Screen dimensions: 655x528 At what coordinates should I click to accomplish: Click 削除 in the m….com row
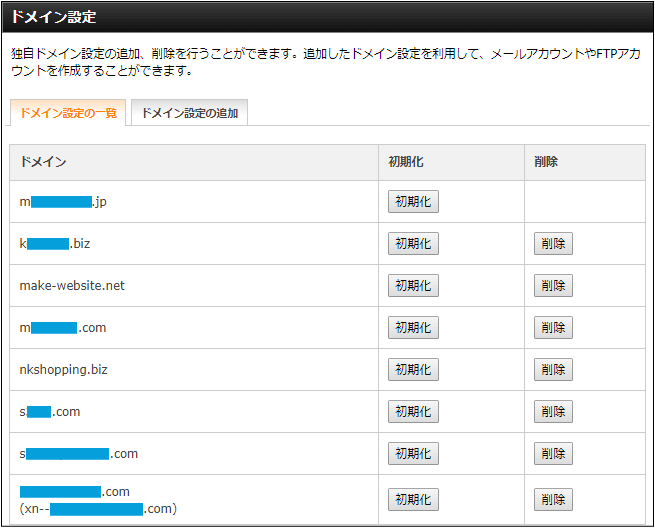pos(553,327)
